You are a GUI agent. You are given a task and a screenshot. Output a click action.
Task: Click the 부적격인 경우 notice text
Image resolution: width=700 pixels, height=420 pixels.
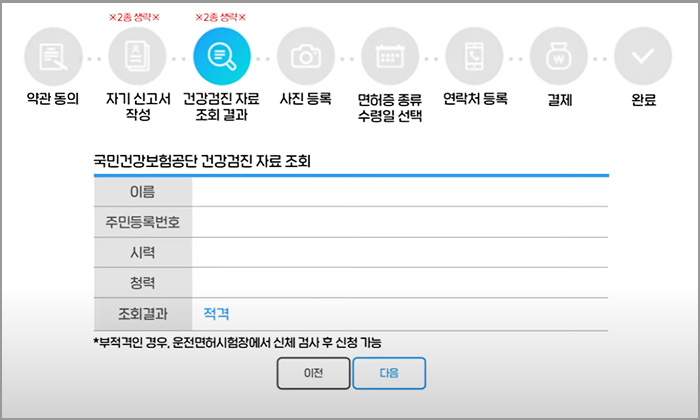(x=237, y=343)
